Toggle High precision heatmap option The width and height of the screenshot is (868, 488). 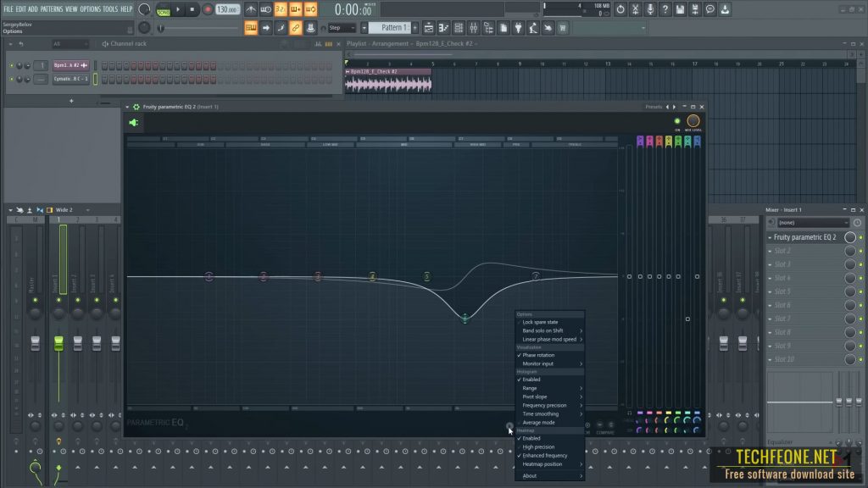[x=549, y=447]
